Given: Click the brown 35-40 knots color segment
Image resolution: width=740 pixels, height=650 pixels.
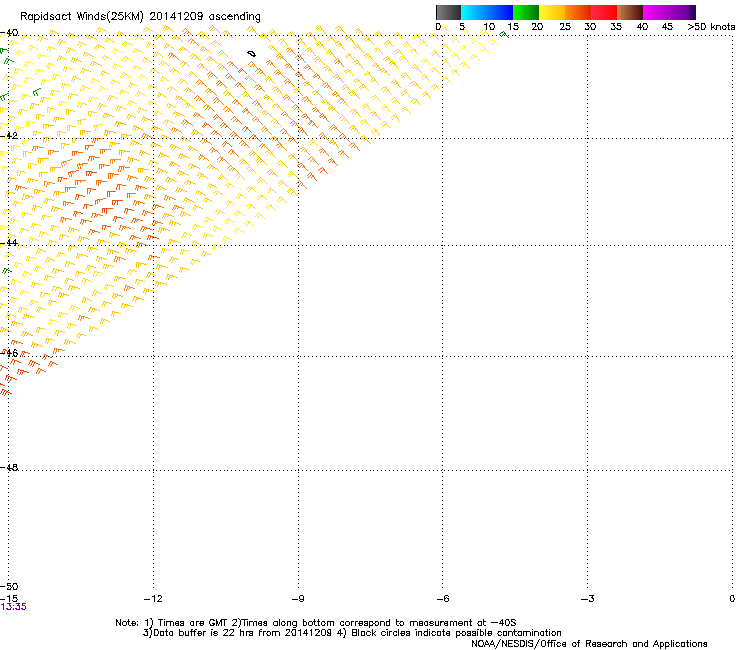Looking at the screenshot, I should [630, 12].
